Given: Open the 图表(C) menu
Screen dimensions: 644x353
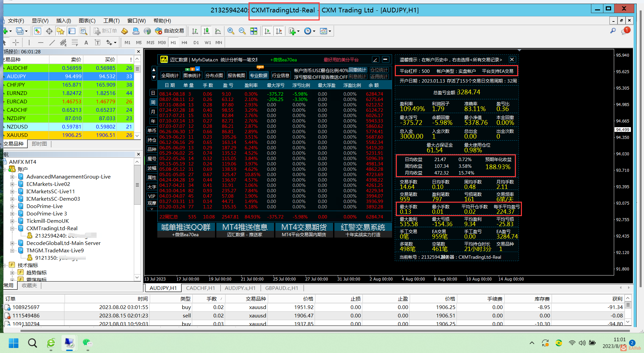Looking at the screenshot, I should pyautogui.click(x=87, y=21).
